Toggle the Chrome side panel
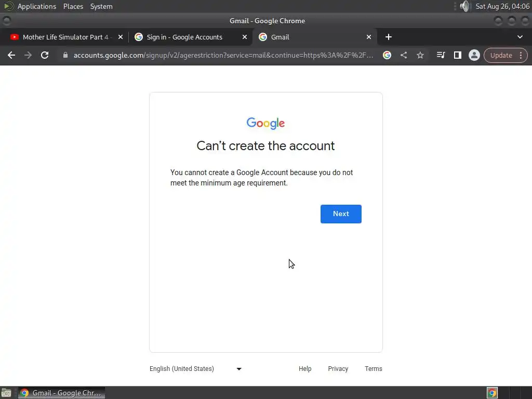The height and width of the screenshot is (399, 532). [457, 55]
